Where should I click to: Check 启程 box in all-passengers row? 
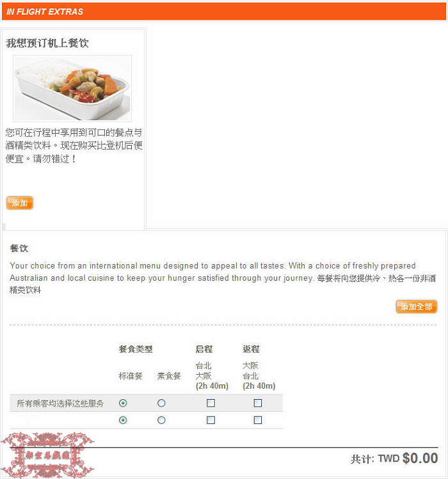[211, 403]
